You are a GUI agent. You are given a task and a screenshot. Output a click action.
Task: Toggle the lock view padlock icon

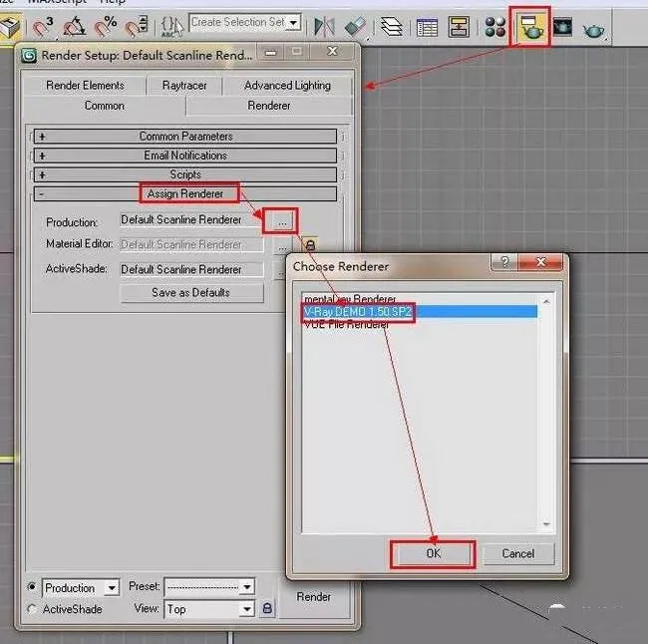267,608
